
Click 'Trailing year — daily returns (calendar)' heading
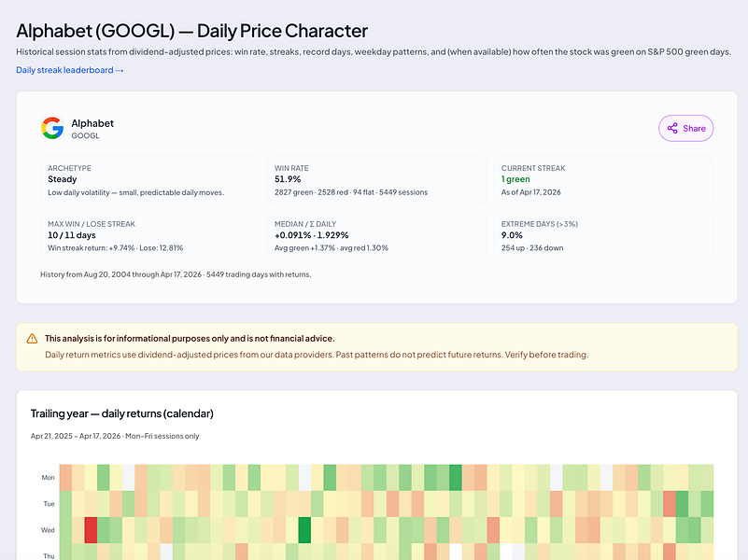(122, 413)
